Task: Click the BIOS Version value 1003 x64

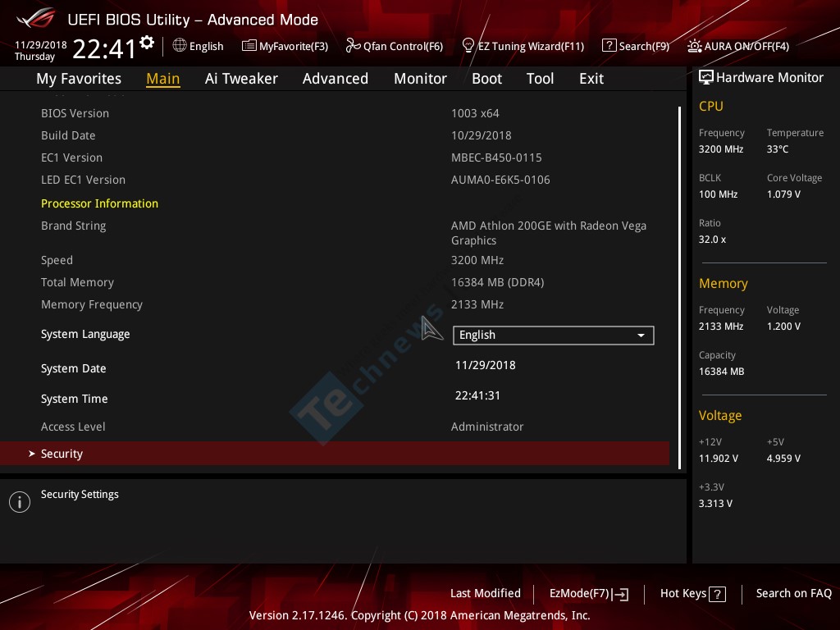Action: click(475, 113)
